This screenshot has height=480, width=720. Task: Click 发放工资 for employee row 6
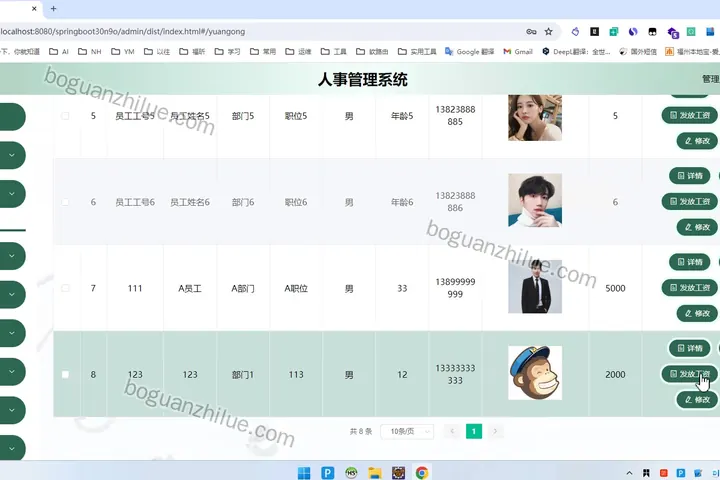tap(690, 201)
